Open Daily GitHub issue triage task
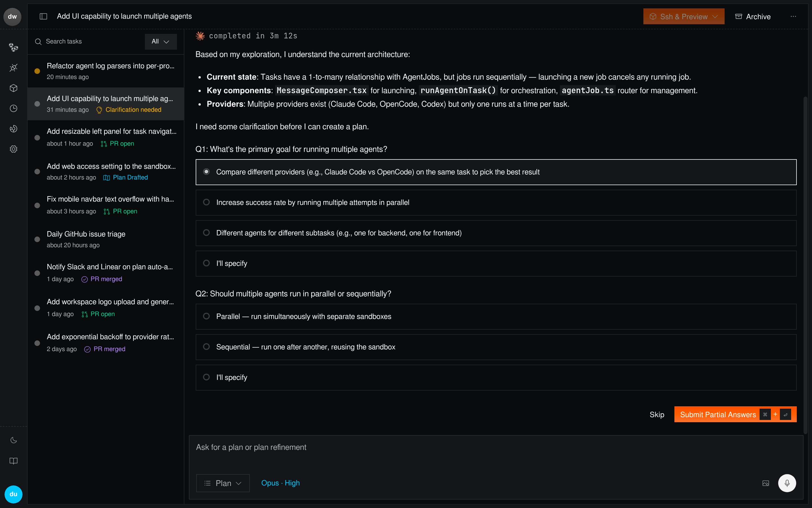 106,239
